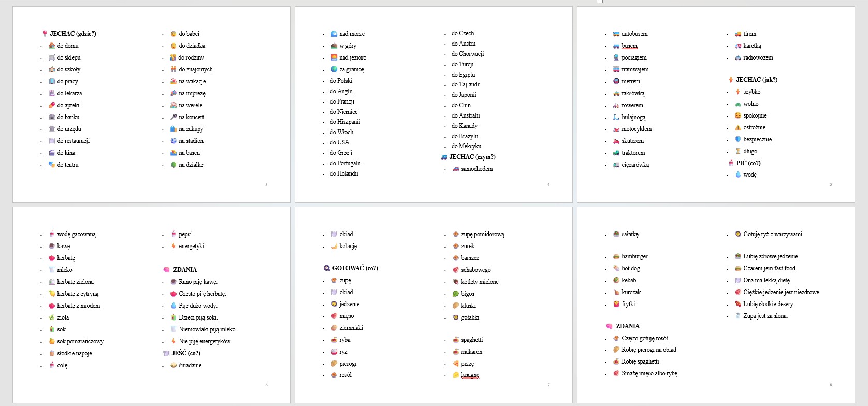
Task: Click the "JECHAĆ (gdzie?)" heading
Action: pos(73,34)
